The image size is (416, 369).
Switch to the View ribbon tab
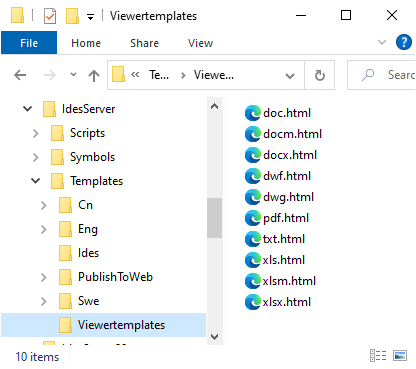pos(200,43)
